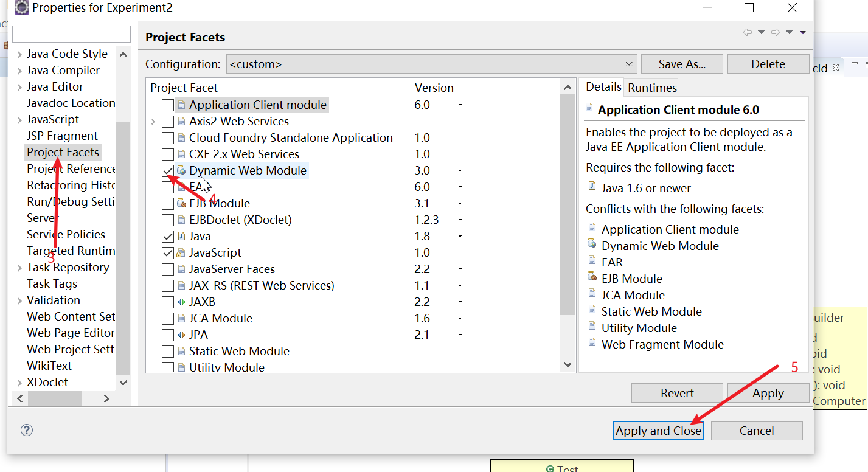Click the Application Client module facet icon
The image size is (868, 472).
[x=181, y=105]
